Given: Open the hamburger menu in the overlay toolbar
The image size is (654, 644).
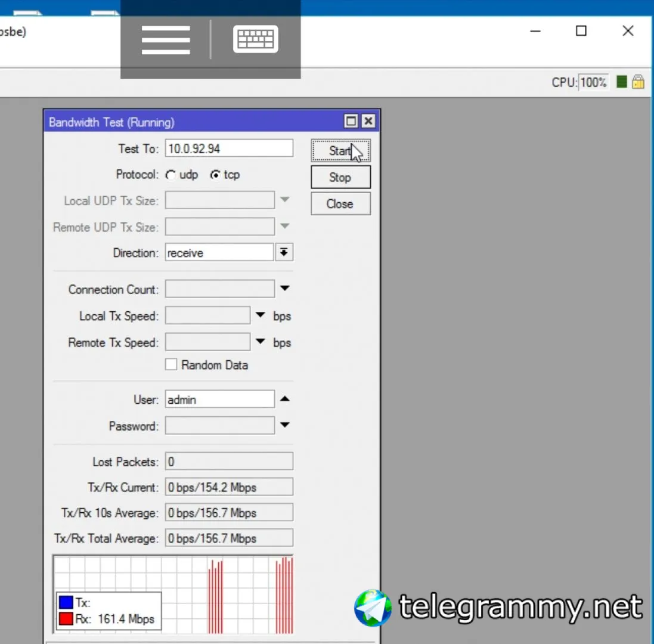Looking at the screenshot, I should pos(166,39).
